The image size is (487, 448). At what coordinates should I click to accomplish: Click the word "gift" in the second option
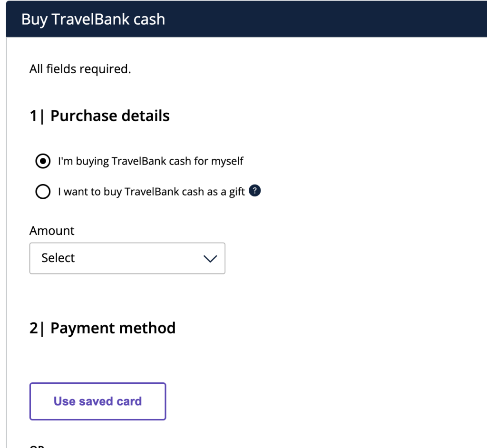(236, 192)
